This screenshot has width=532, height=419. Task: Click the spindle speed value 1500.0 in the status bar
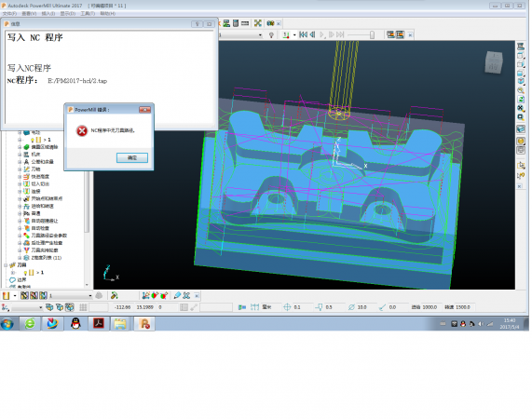coord(463,307)
